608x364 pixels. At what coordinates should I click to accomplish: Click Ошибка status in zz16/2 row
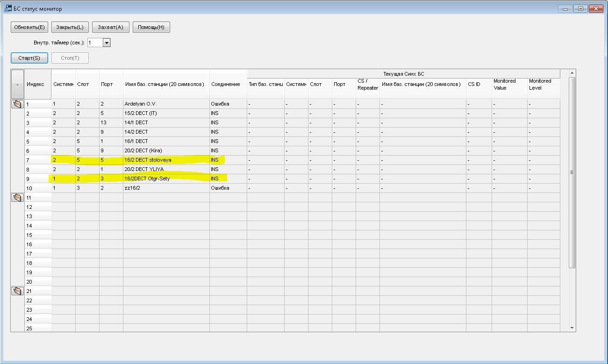tap(228, 188)
